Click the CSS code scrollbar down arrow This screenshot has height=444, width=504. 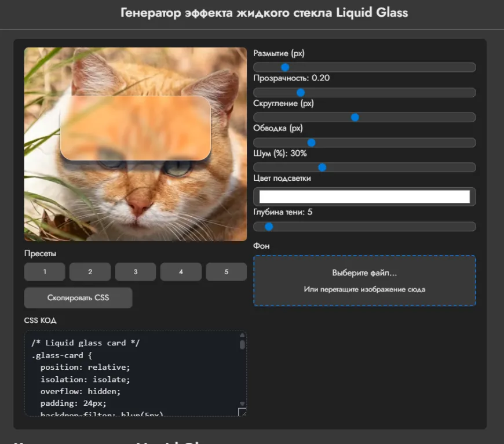click(242, 403)
